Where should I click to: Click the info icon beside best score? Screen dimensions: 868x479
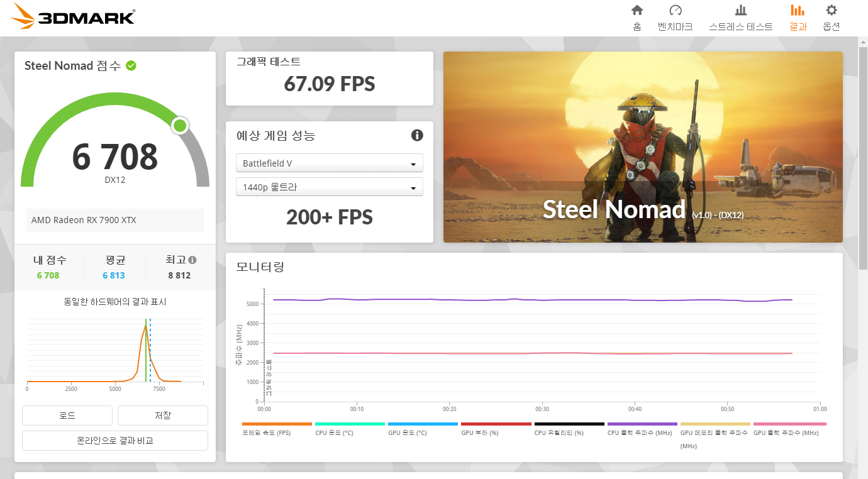pyautogui.click(x=192, y=260)
